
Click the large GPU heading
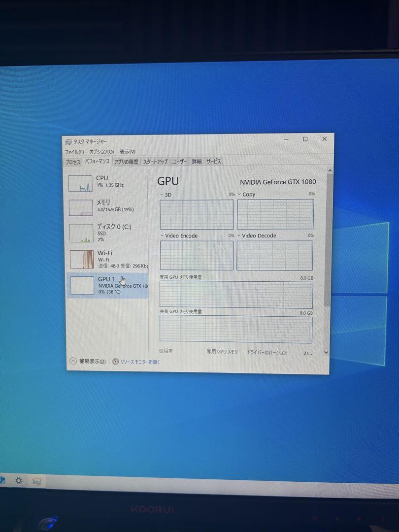168,181
